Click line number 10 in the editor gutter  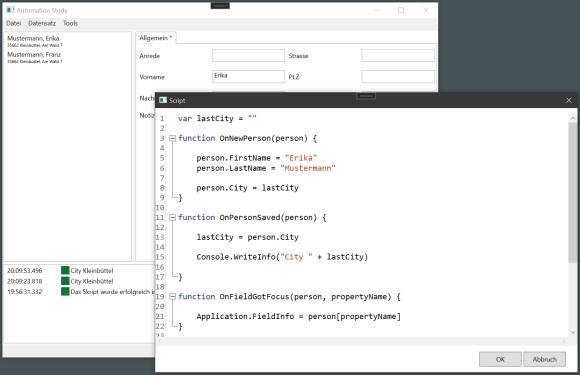160,207
